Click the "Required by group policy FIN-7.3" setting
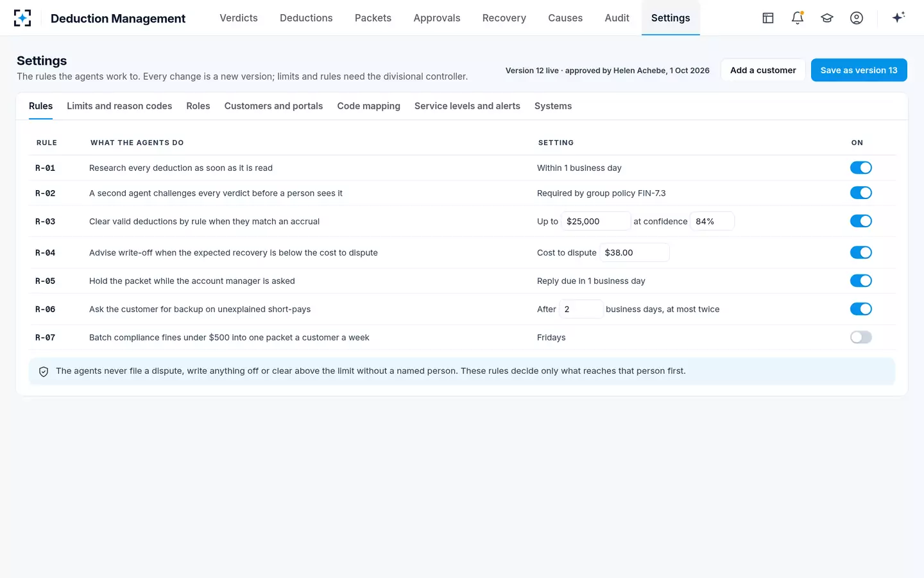The image size is (924, 578). point(601,193)
